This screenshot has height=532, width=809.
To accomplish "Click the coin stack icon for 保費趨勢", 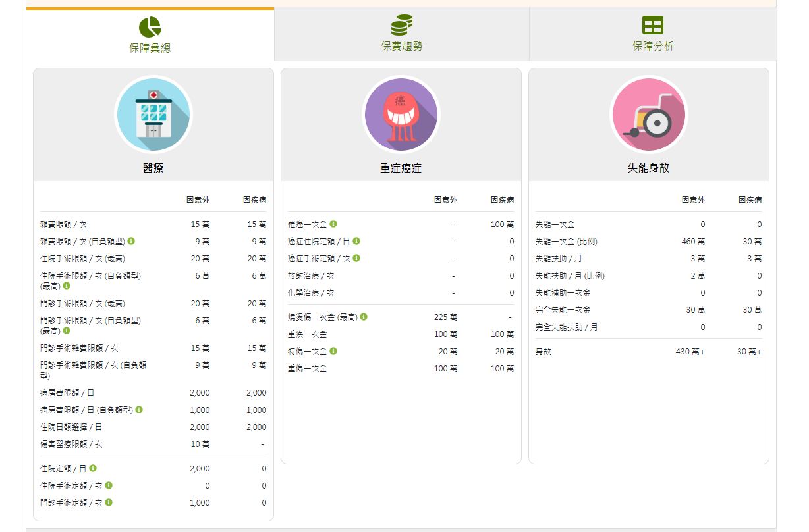I will (402, 25).
